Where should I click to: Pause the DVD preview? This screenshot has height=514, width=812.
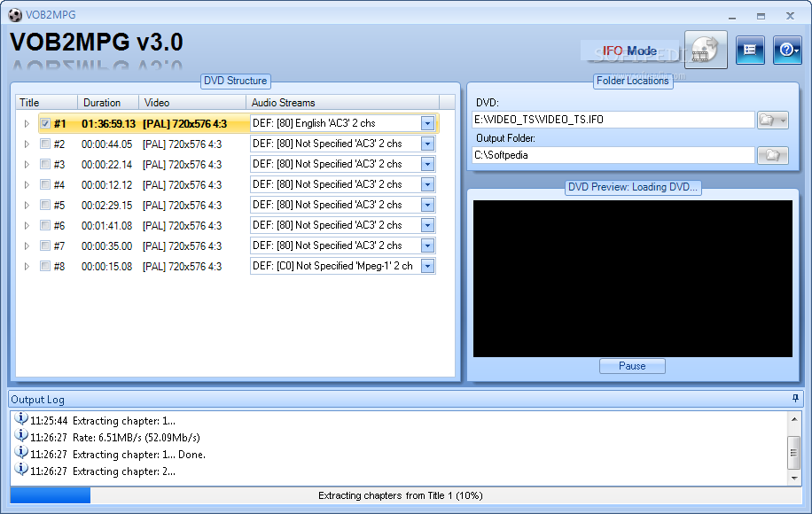(x=632, y=366)
